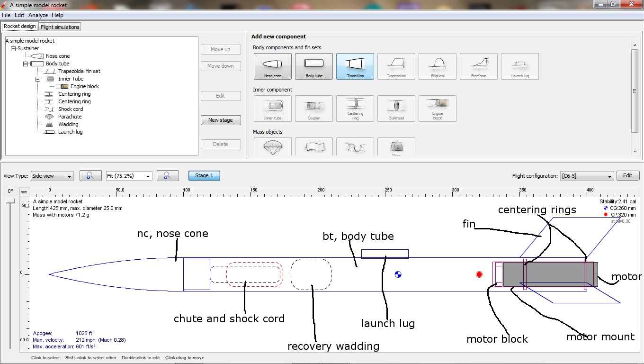The height and width of the screenshot is (364, 644).
Task: Collapse the Sustainer tree node
Action: 13,48
